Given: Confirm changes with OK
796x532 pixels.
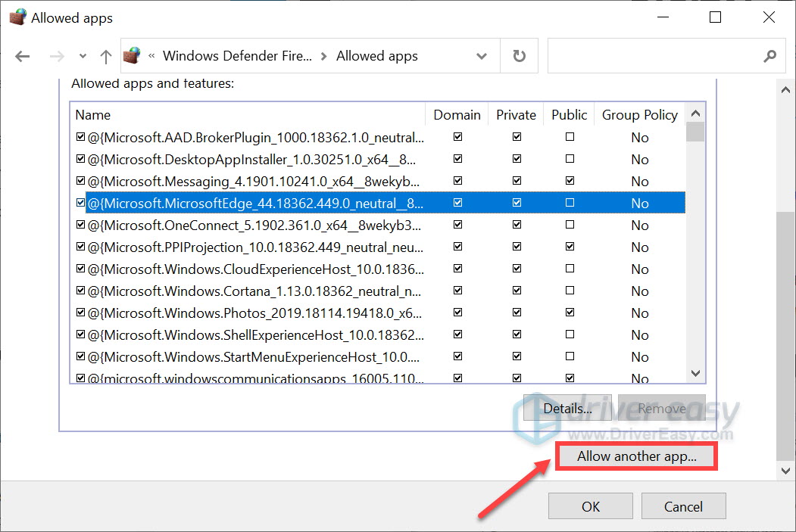Looking at the screenshot, I should click(591, 506).
